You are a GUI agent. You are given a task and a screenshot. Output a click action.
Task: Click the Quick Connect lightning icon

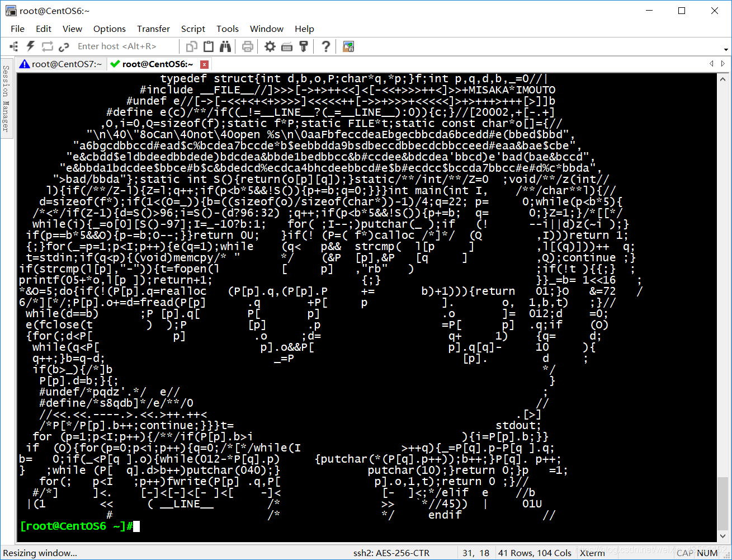[x=31, y=46]
